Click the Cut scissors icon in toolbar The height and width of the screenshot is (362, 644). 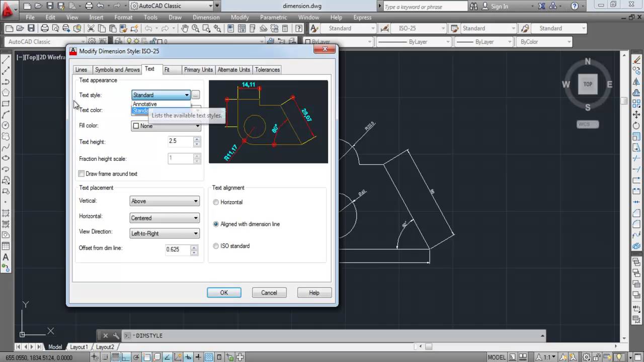point(91,28)
